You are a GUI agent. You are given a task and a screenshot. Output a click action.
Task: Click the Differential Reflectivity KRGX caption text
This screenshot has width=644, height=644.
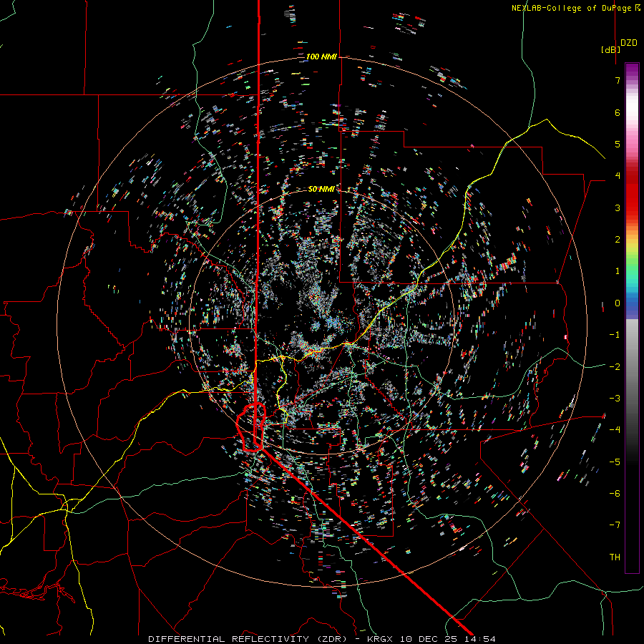tap(321, 639)
